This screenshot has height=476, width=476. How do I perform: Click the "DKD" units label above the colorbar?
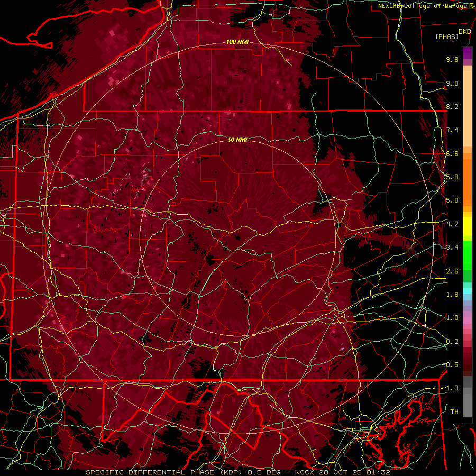click(465, 32)
